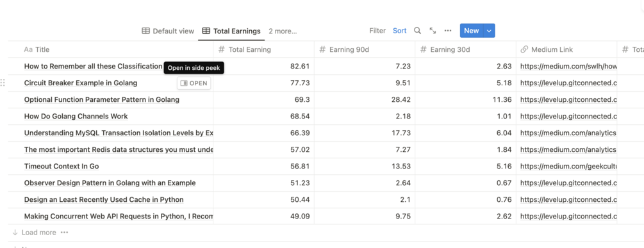The image size is (644, 248).
Task: Click the Title column header
Action: coord(110,50)
